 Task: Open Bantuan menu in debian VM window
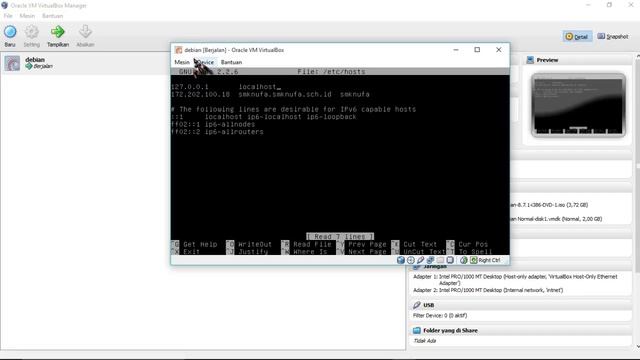coord(231,62)
